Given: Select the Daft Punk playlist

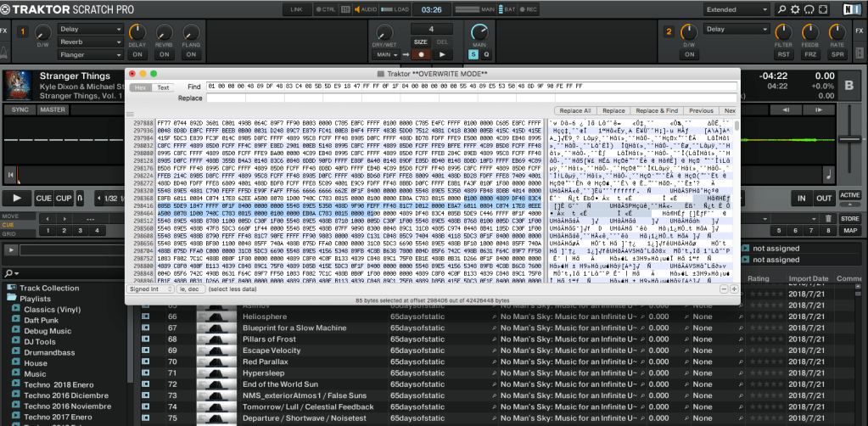Looking at the screenshot, I should (x=41, y=320).
